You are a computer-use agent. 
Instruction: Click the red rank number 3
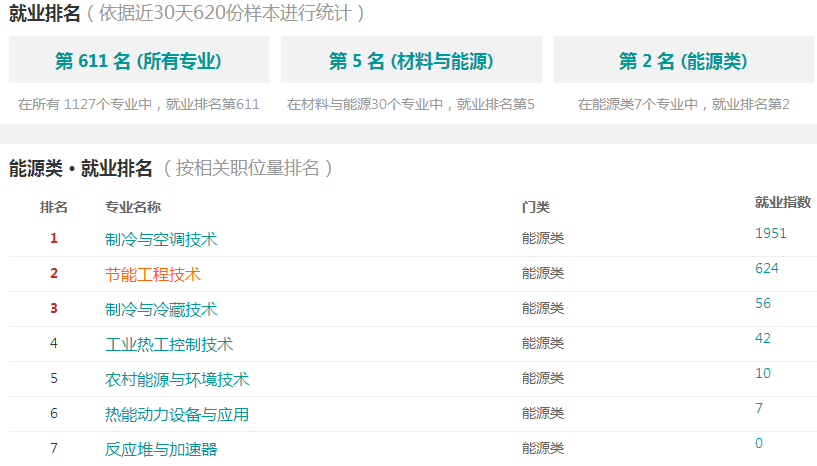coord(54,308)
